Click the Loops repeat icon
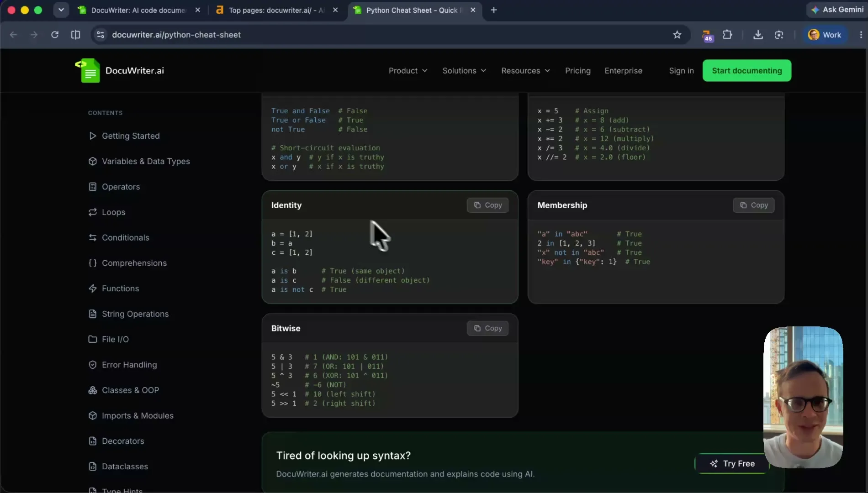Image resolution: width=868 pixels, height=493 pixels. click(93, 212)
